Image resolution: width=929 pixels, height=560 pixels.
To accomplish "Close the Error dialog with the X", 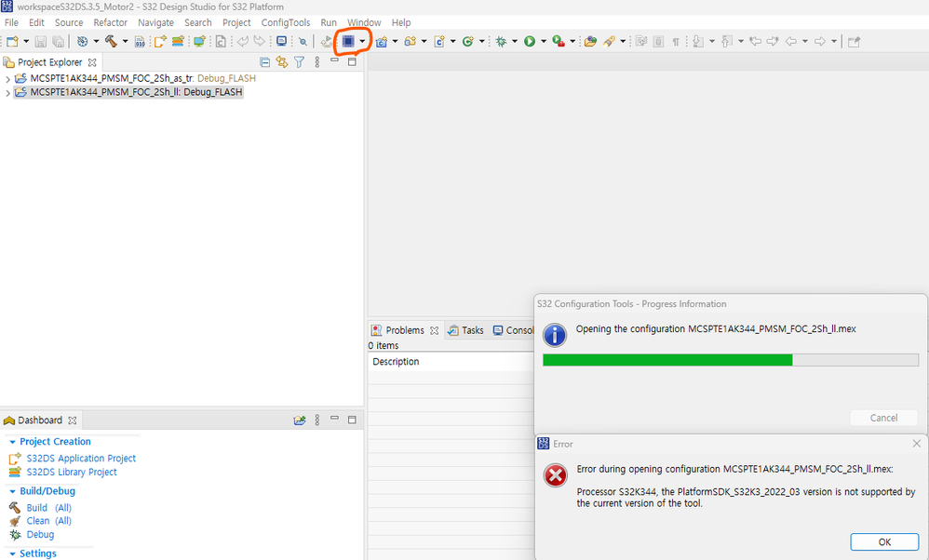I will pos(916,444).
